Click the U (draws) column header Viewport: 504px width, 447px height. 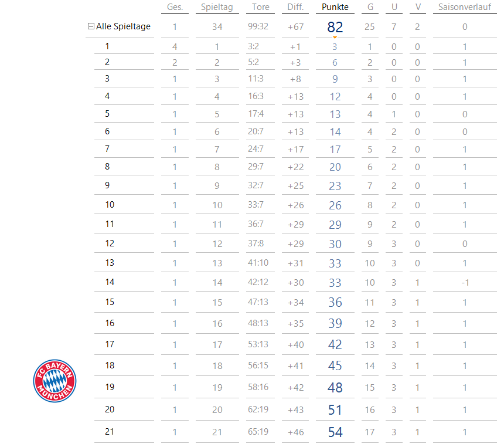(394, 7)
